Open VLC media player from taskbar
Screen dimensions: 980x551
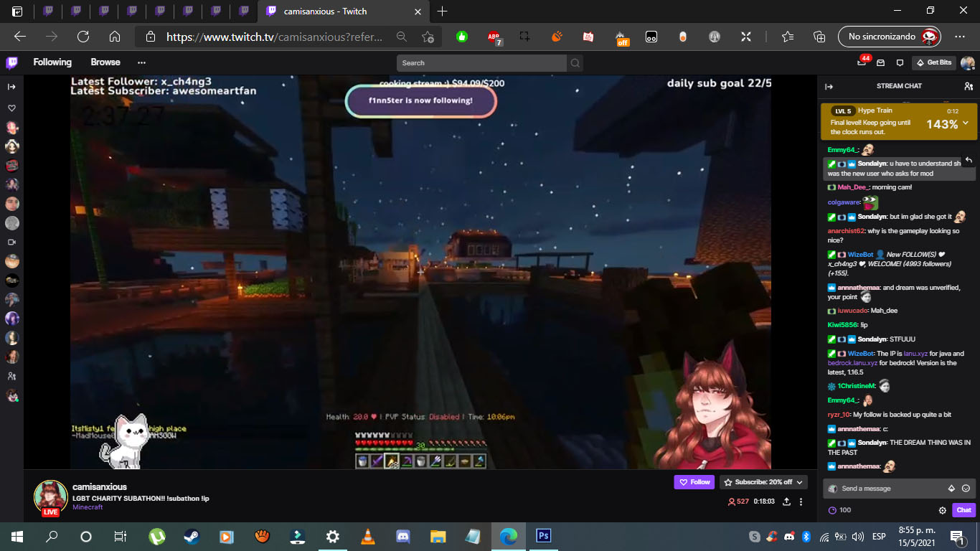click(x=367, y=536)
